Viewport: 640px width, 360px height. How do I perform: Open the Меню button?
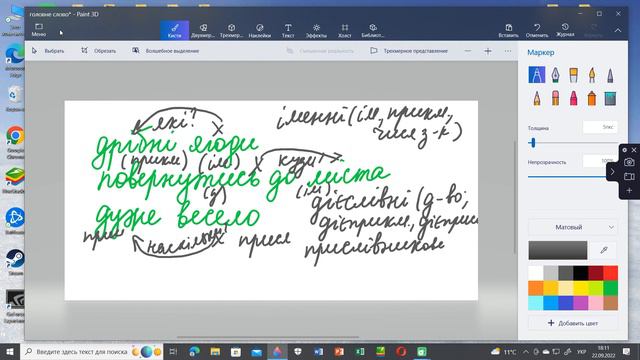point(39,30)
